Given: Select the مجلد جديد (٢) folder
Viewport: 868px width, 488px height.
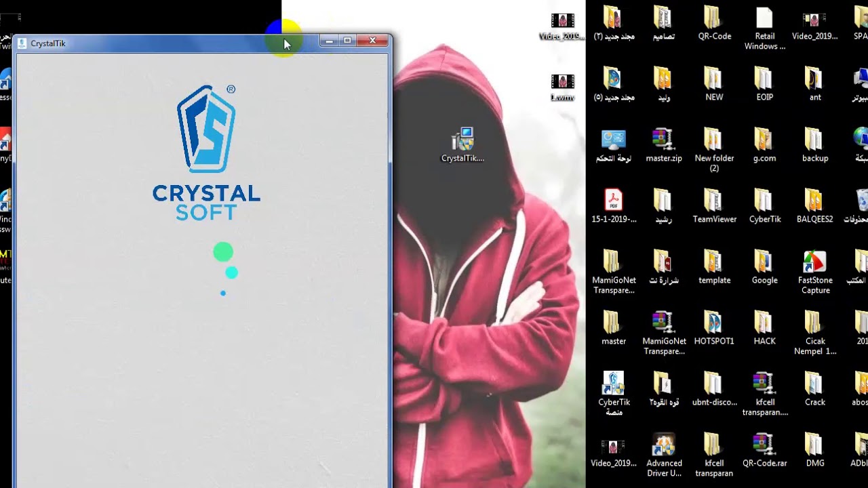Looking at the screenshot, I should 613,24.
